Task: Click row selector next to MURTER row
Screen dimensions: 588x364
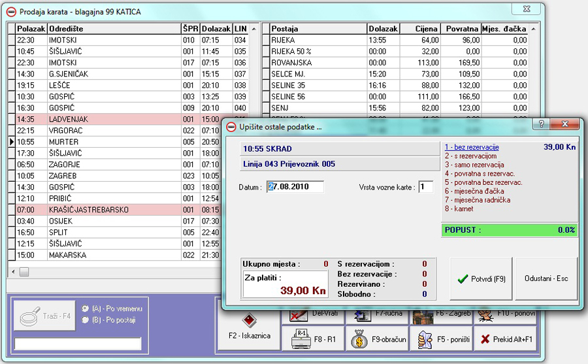Action: 12,142
